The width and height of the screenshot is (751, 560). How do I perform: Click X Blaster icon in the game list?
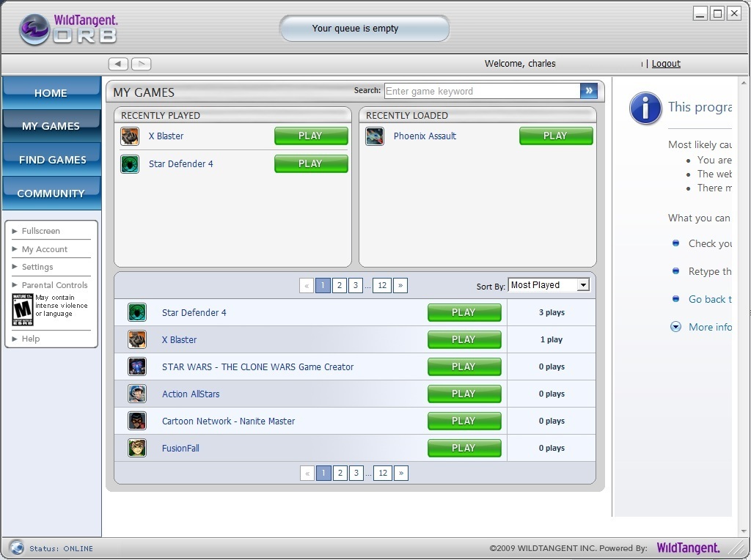pos(137,340)
